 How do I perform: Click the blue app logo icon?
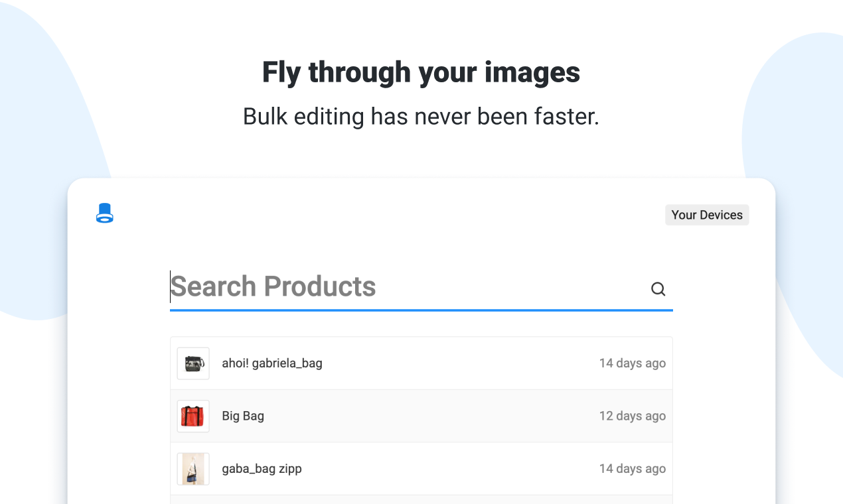click(105, 214)
